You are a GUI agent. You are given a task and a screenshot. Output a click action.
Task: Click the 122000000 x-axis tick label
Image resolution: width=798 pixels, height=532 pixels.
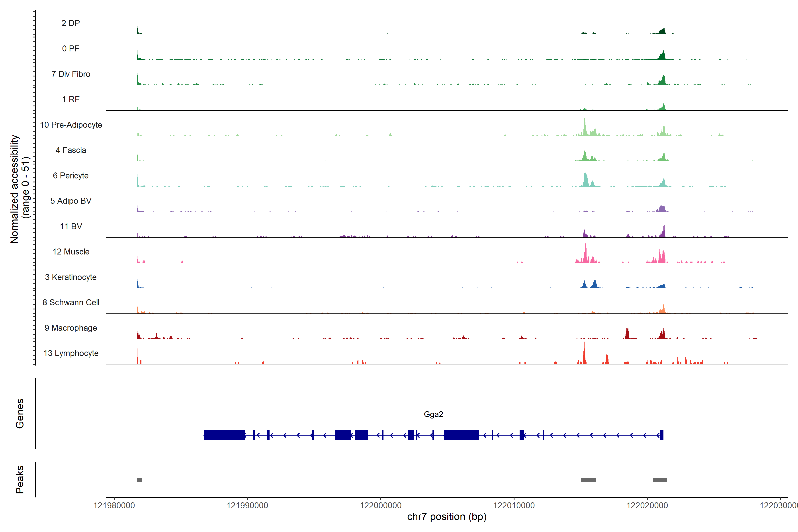pyautogui.click(x=381, y=506)
